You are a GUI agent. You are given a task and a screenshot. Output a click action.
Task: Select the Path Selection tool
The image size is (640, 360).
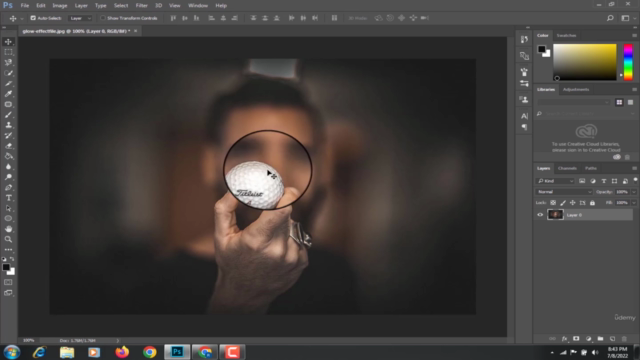(x=8, y=209)
